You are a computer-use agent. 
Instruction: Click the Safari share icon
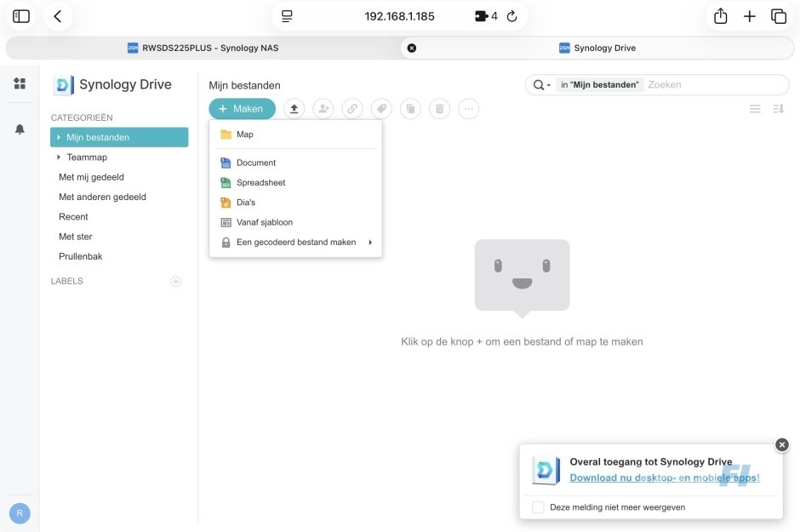tap(720, 16)
